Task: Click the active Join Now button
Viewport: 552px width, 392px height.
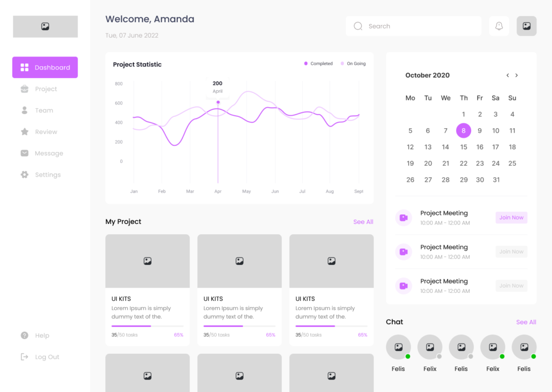Action: pos(511,218)
